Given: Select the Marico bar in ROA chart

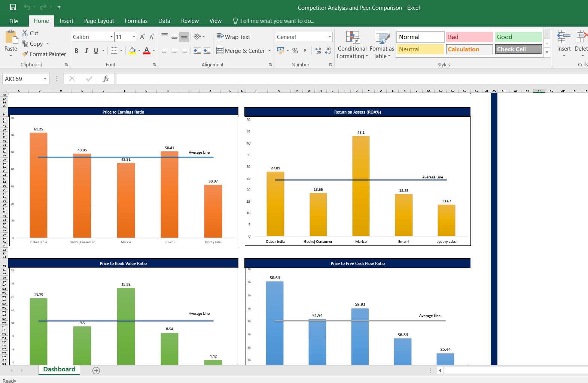Looking at the screenshot, I should (361, 186).
